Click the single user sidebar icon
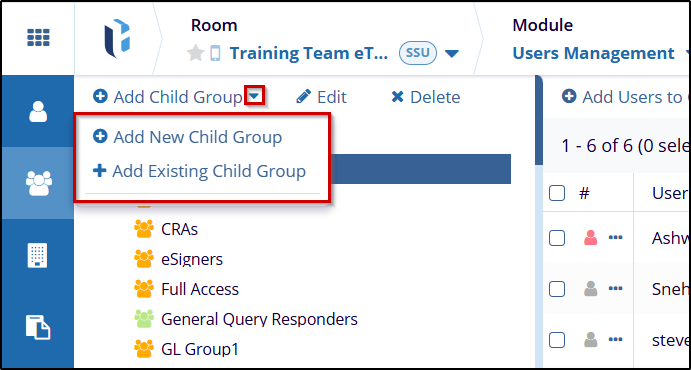Screen dimensions: 691x370 (x=38, y=111)
